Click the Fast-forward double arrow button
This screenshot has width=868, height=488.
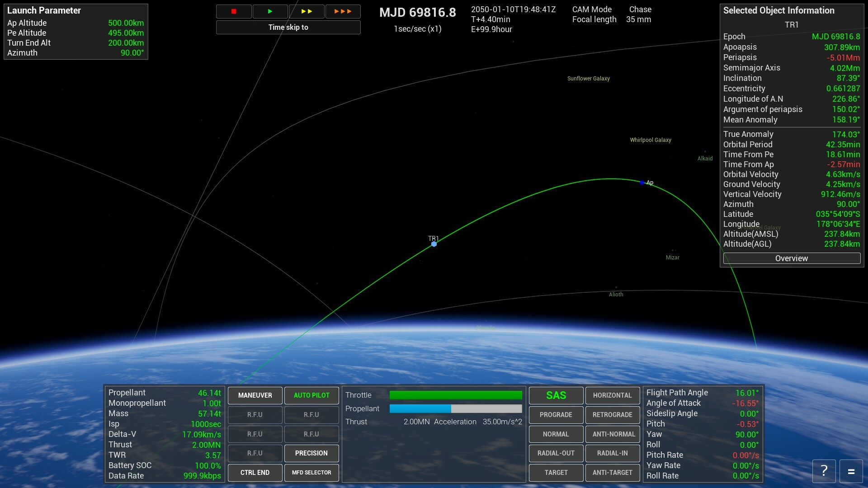click(307, 11)
